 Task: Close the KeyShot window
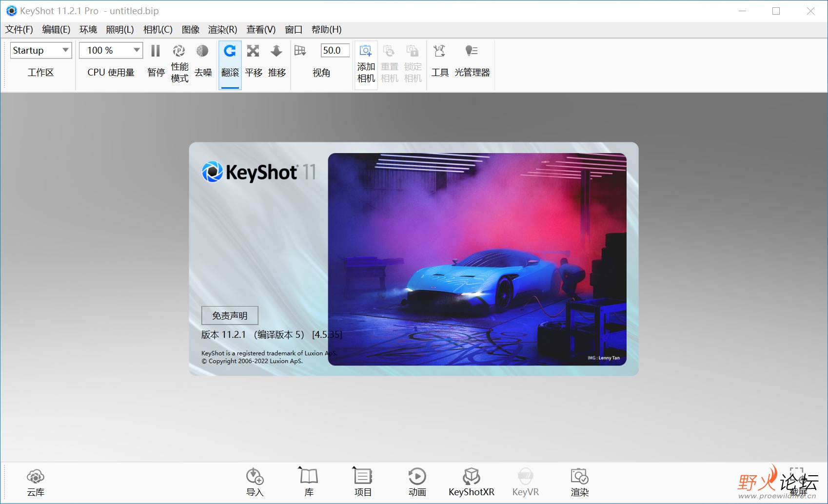[x=810, y=11]
